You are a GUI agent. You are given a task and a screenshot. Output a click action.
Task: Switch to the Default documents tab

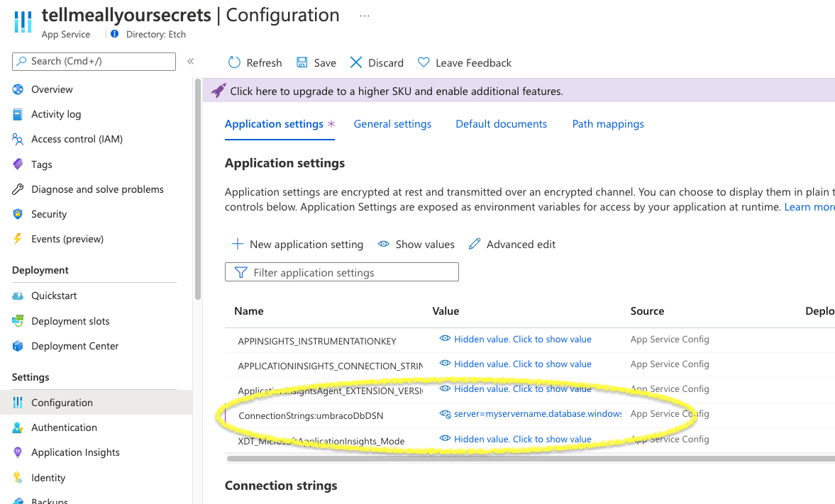[501, 124]
